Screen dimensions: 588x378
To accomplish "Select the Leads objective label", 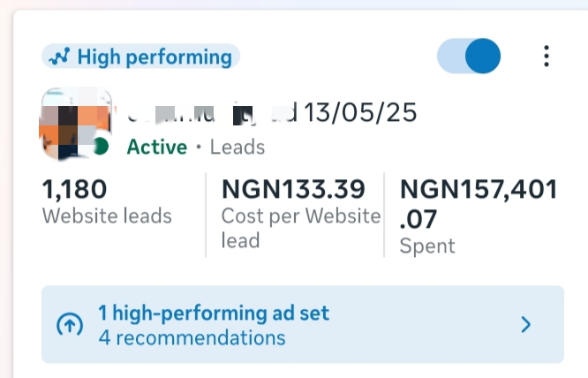I will pos(237,147).
